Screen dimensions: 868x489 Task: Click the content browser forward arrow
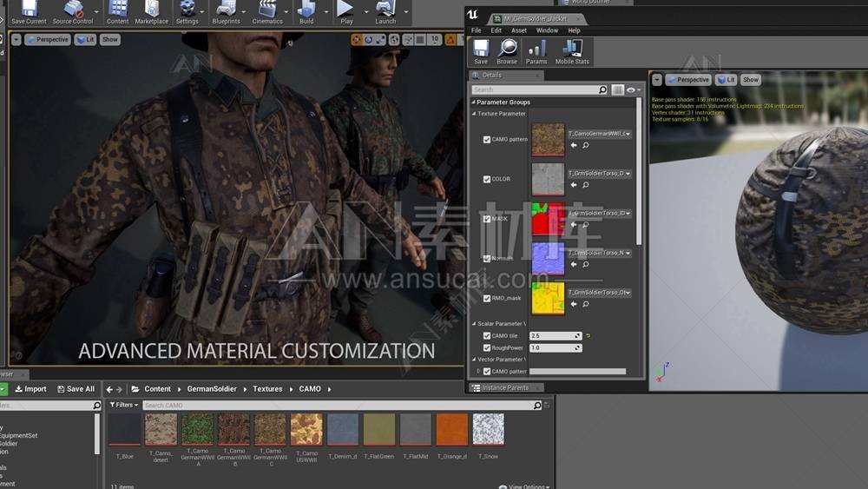click(119, 389)
